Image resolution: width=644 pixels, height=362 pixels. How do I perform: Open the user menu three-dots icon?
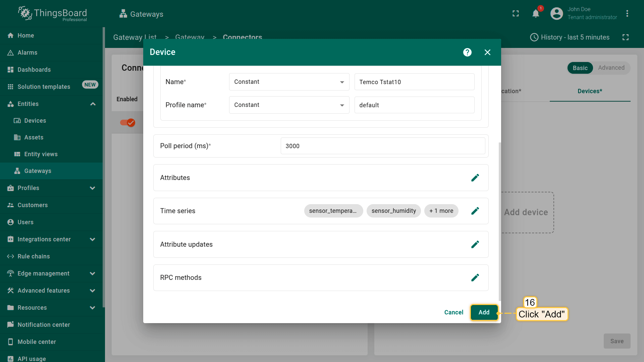click(x=627, y=13)
